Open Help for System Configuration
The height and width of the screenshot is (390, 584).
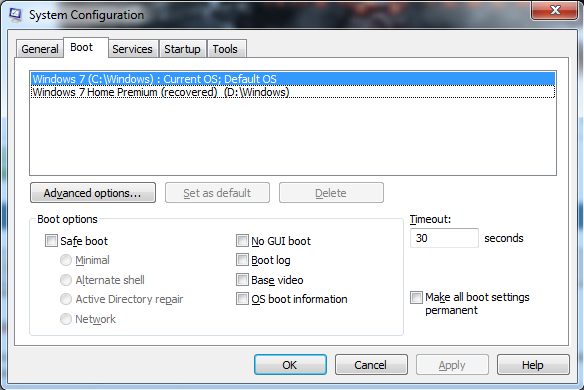(x=533, y=365)
